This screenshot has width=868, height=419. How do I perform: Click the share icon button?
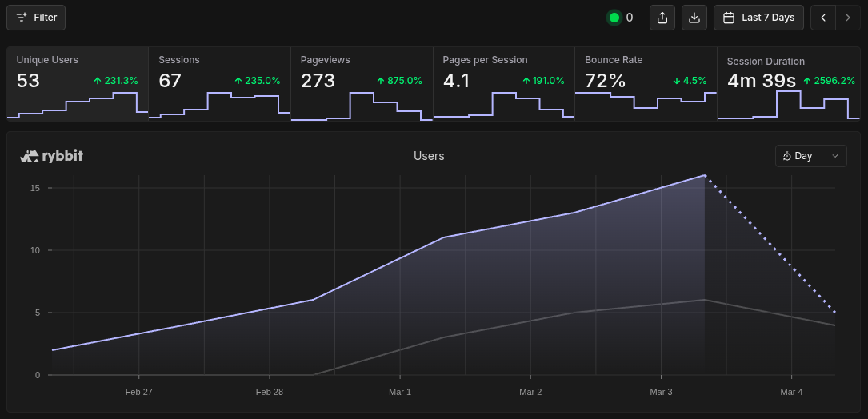click(x=662, y=18)
